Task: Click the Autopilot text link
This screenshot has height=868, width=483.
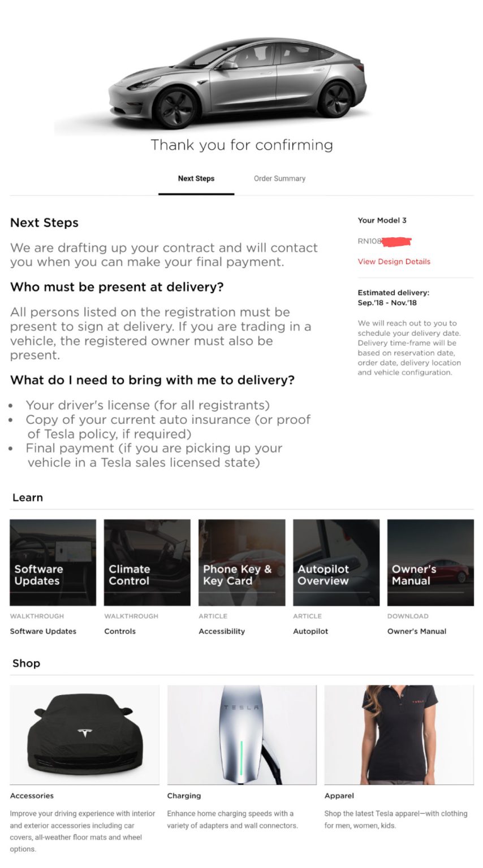Action: coord(310,631)
